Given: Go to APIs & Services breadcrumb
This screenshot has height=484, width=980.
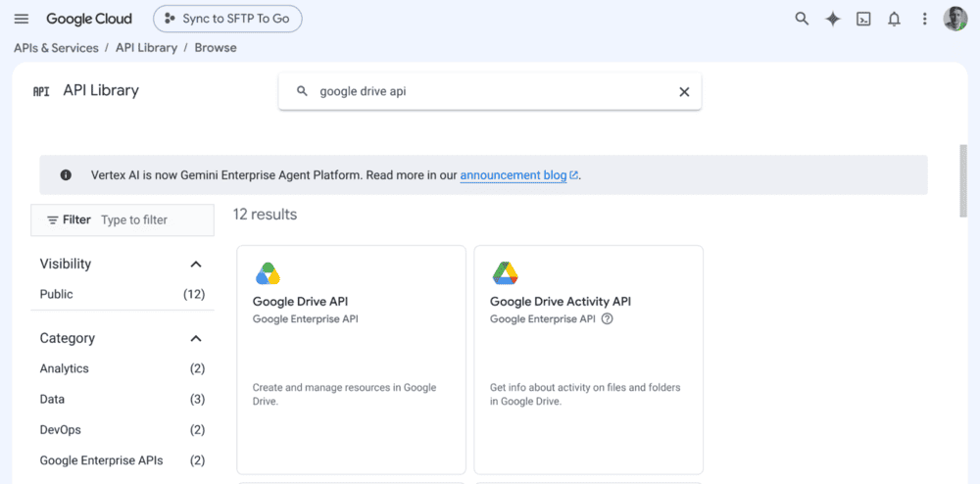Looking at the screenshot, I should pyautogui.click(x=56, y=48).
